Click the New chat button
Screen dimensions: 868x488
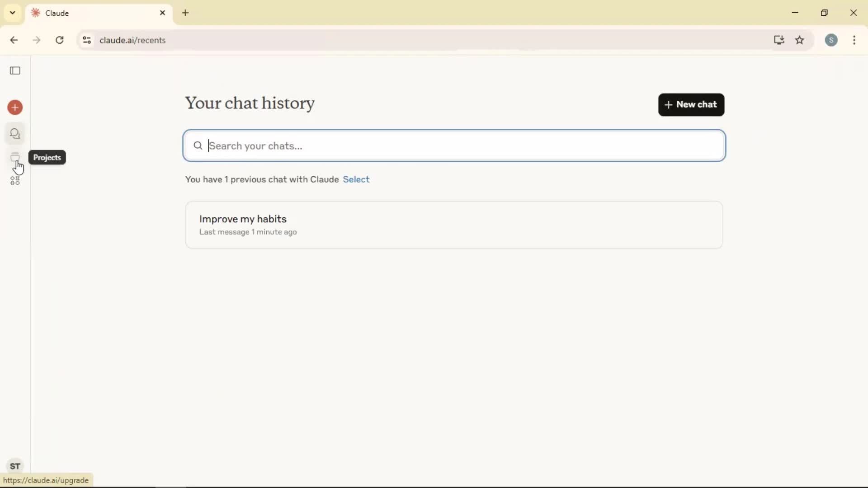(x=691, y=105)
